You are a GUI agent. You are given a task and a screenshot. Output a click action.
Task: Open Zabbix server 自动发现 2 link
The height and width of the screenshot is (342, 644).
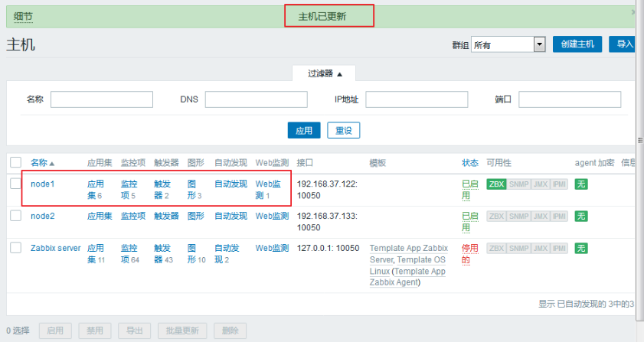tap(227, 253)
